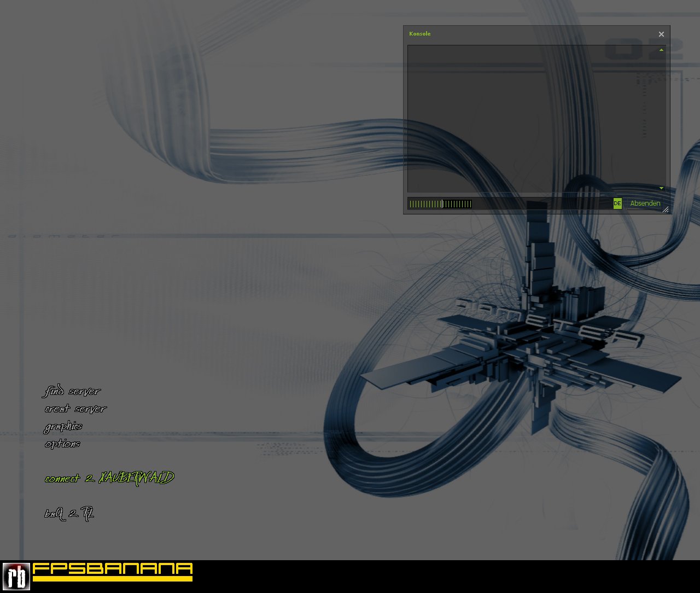
Task: Open the find server menu entry
Action: (x=72, y=391)
